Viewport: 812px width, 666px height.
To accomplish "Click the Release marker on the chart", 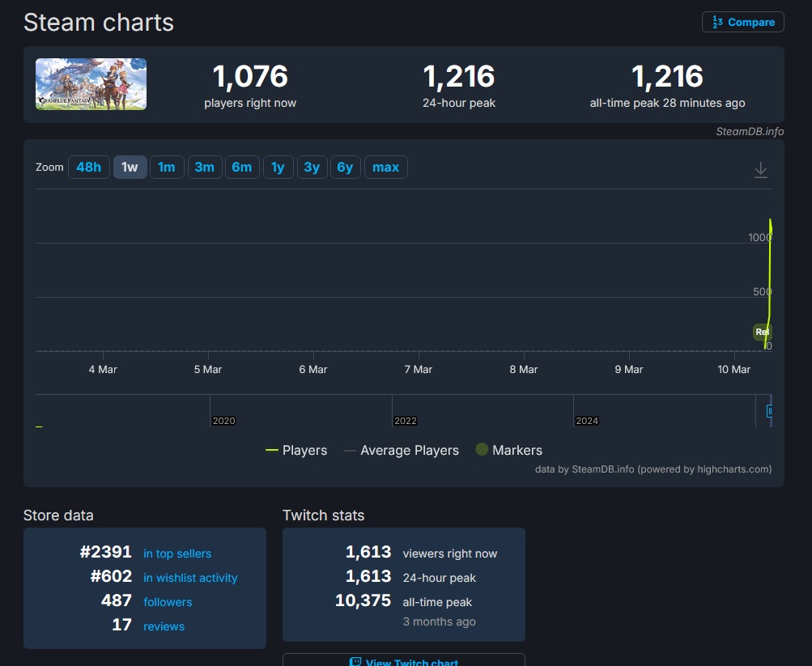I will coord(762,332).
